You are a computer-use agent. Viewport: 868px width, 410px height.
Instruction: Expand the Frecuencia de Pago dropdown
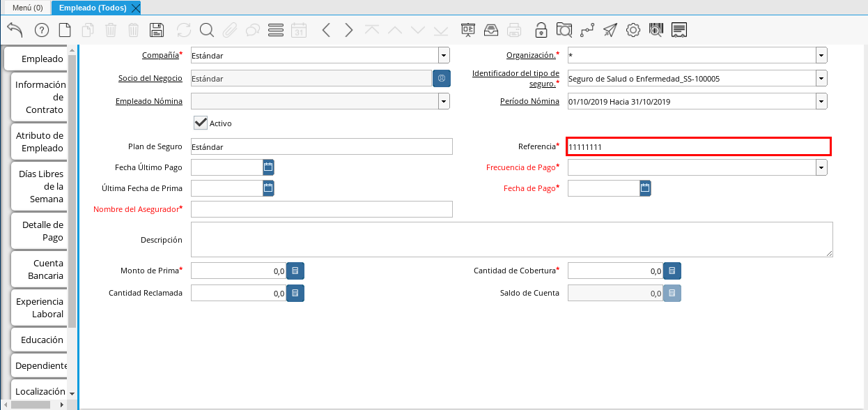coord(821,167)
